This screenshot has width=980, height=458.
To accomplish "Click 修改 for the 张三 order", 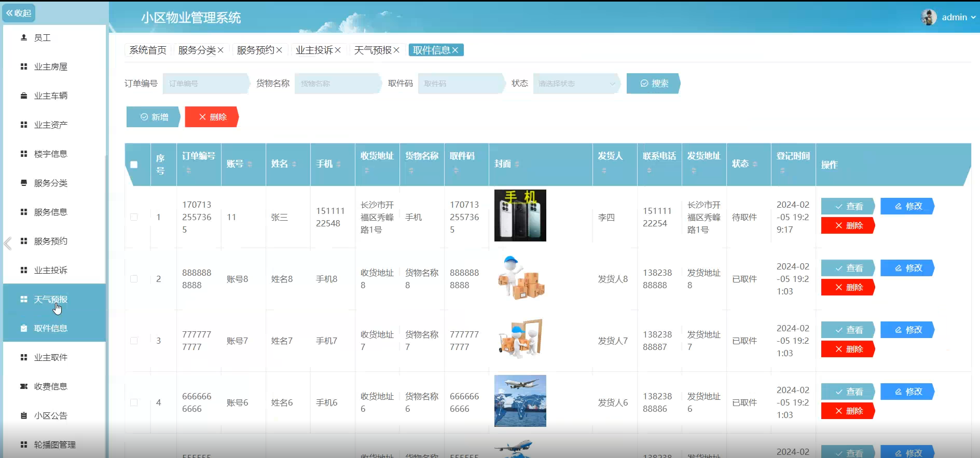I will (907, 206).
